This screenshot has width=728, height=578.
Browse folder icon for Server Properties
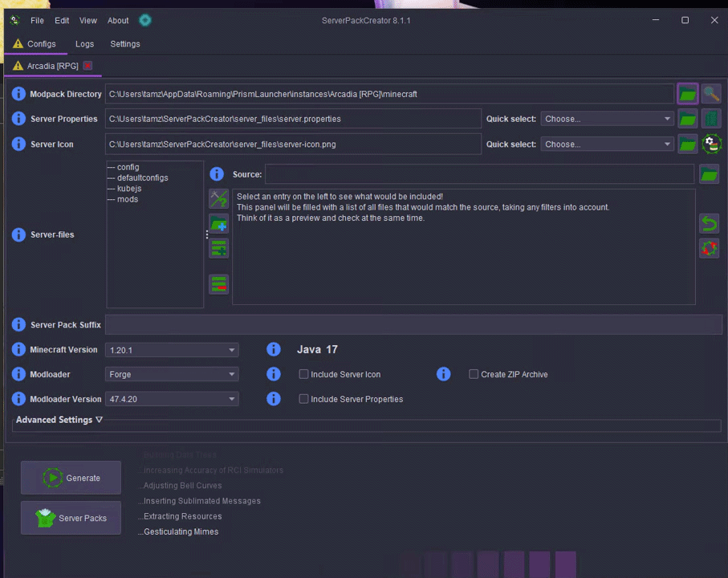coord(688,119)
